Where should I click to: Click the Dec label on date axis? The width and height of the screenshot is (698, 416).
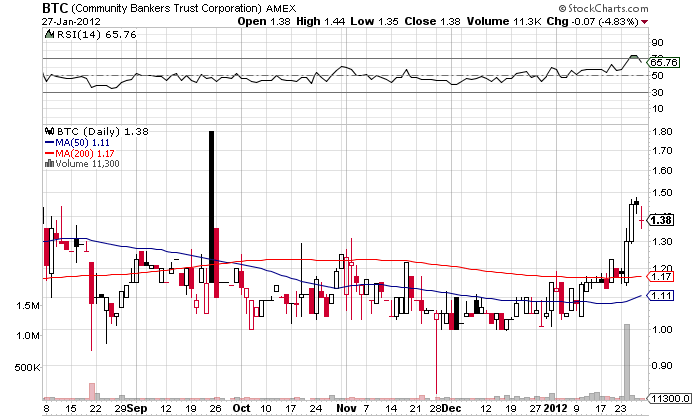[x=451, y=409]
